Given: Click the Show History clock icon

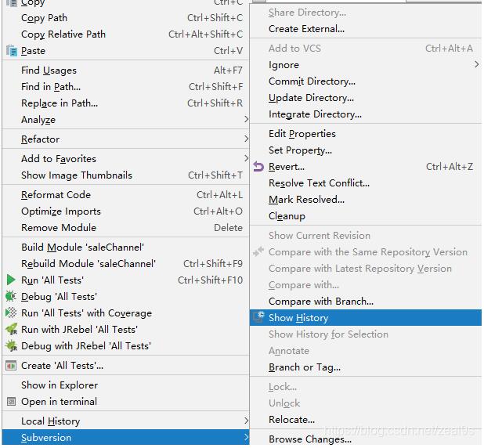Looking at the screenshot, I should (259, 318).
